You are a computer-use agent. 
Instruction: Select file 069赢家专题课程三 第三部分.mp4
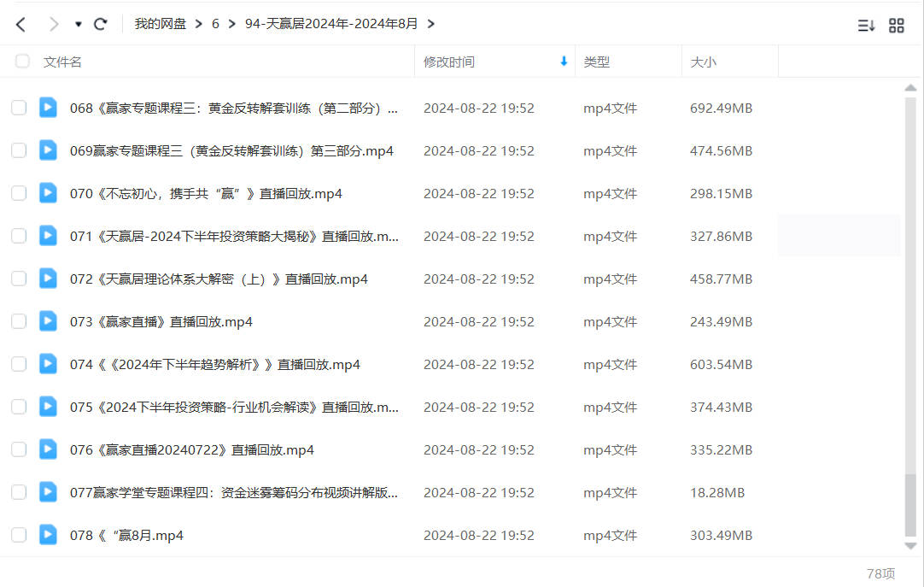(x=231, y=151)
